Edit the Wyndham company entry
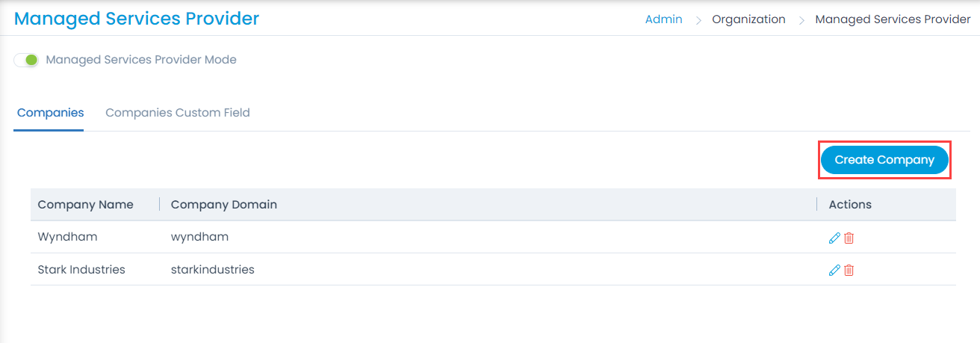980x343 pixels. coord(834,238)
